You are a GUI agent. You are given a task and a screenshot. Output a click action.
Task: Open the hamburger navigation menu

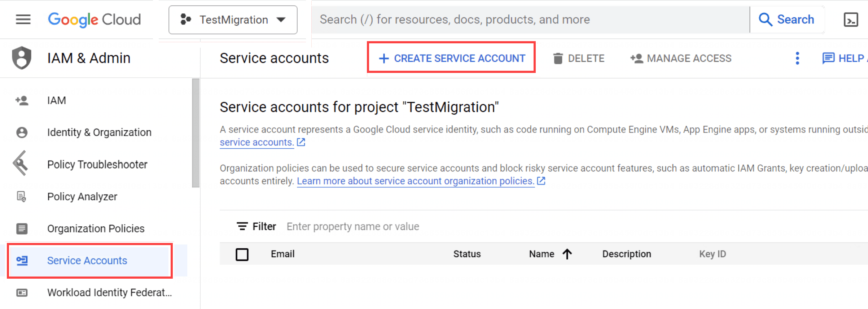23,19
